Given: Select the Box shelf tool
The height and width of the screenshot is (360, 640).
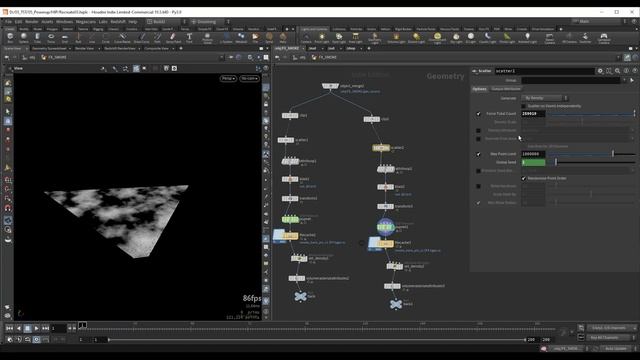Looking at the screenshot, I should (x=10, y=38).
